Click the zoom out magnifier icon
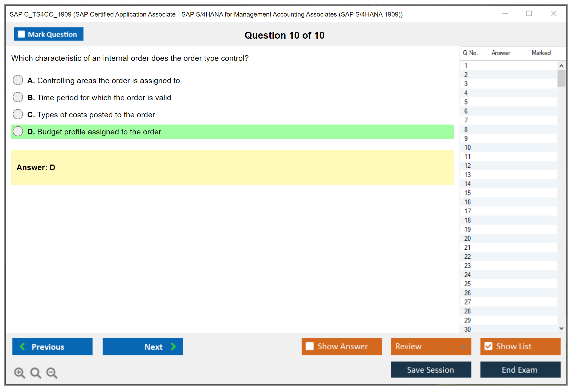574x392 pixels. point(52,373)
